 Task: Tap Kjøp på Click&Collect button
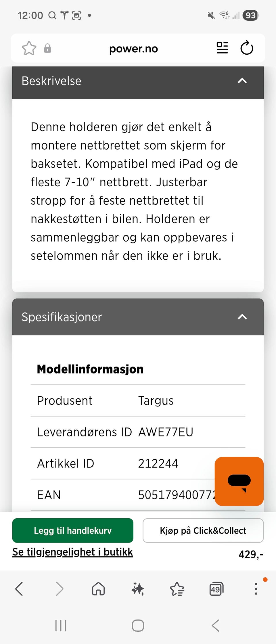point(203,530)
